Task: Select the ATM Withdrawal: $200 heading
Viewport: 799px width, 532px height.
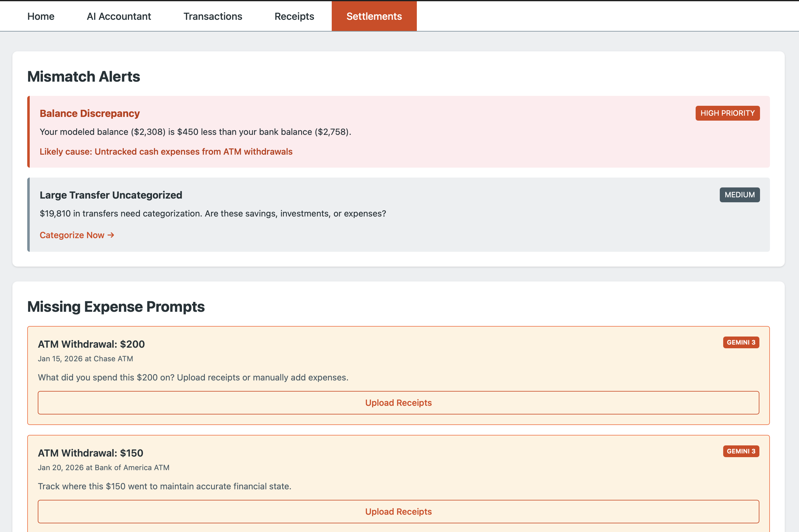Action: (91, 344)
